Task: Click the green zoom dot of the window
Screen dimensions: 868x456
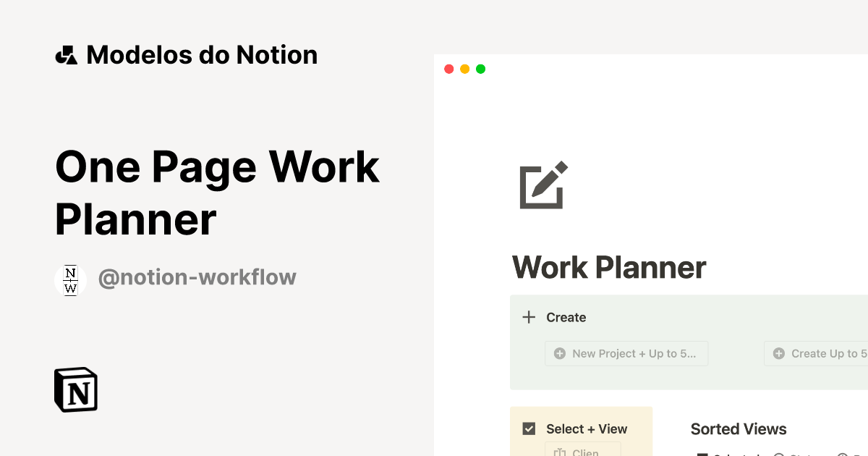Action: click(x=480, y=69)
